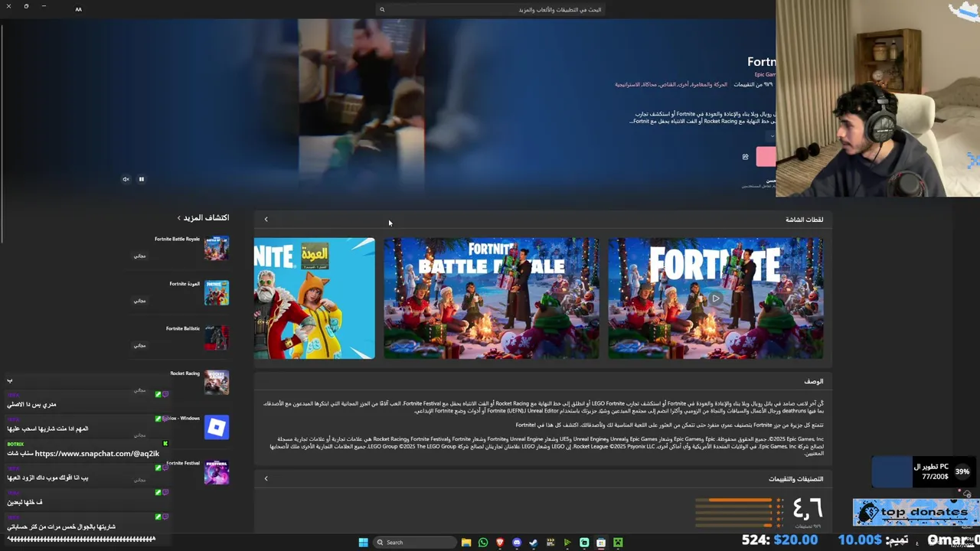The width and height of the screenshot is (980, 551).
Task: Open the Fortnite العودة screenshot thumbnail
Action: pyautogui.click(x=315, y=298)
